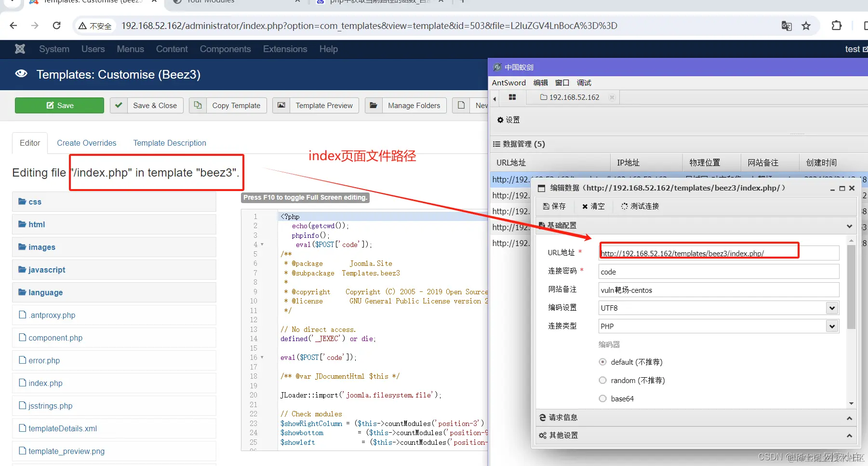Screen dimensions: 868x466
Task: Expand the 其他设置 section chevron
Action: click(x=849, y=436)
